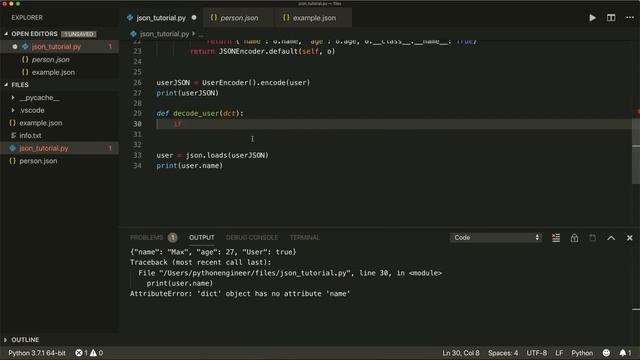640x360 pixels.
Task: Click the breadcrumb chevron after json_tutorial.py
Action: (194, 34)
